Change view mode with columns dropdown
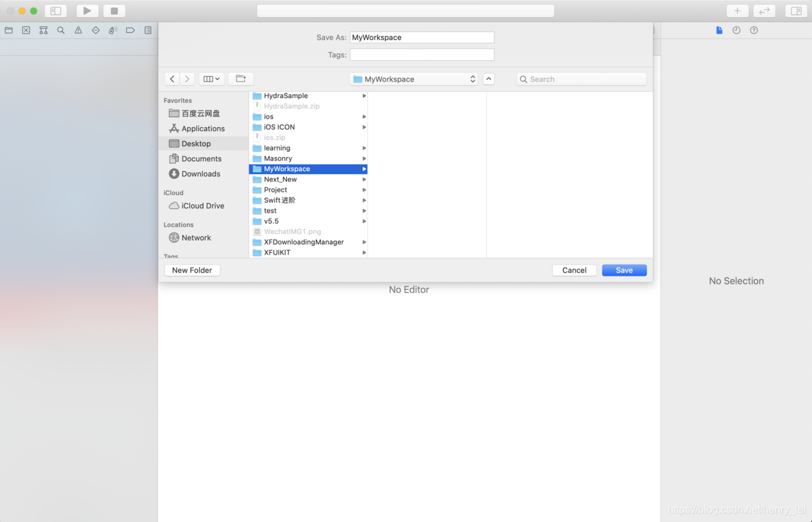 point(212,79)
